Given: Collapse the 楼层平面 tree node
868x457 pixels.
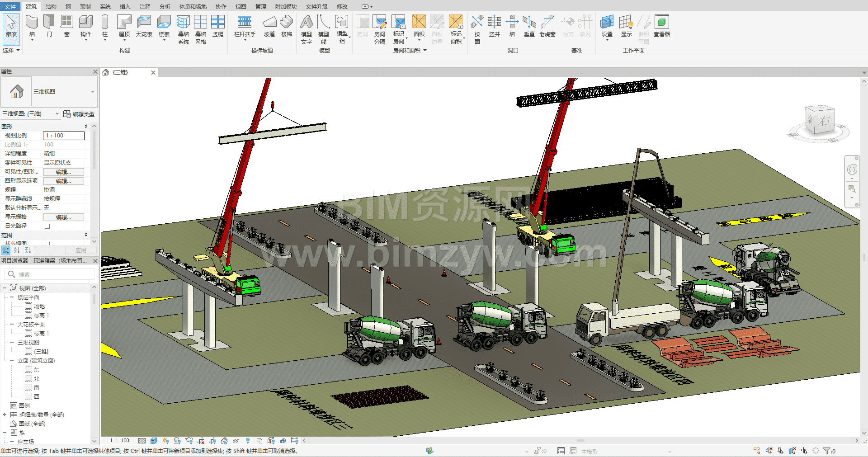Looking at the screenshot, I should coord(12,297).
